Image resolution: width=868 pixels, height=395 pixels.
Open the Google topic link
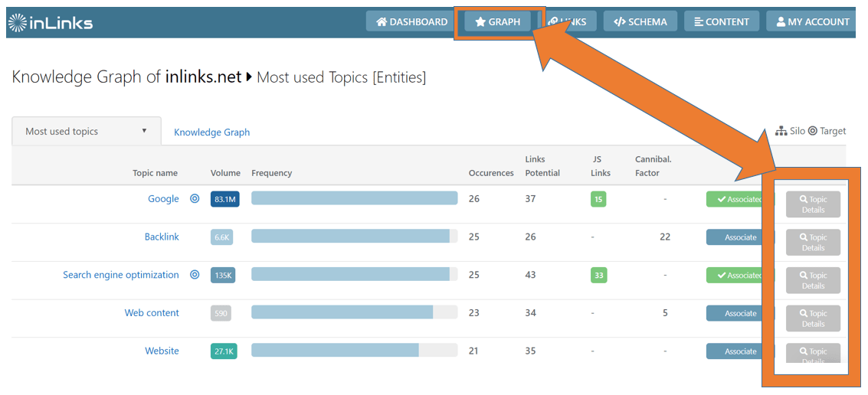(163, 198)
